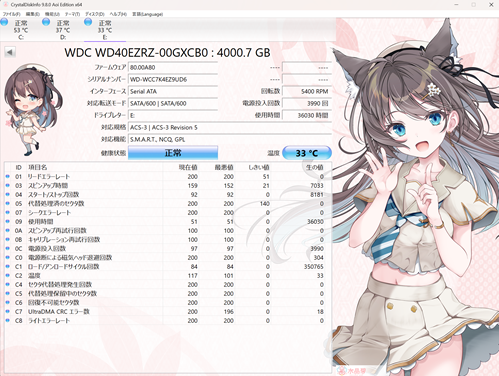Minimize the CrystalDiskInfo window
This screenshot has width=499, height=376.
[x=456, y=5]
